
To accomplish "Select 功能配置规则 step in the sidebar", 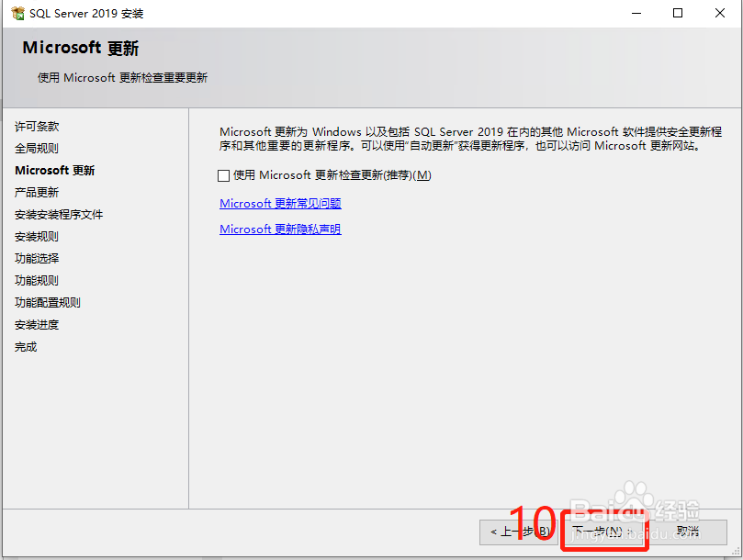I will click(48, 303).
